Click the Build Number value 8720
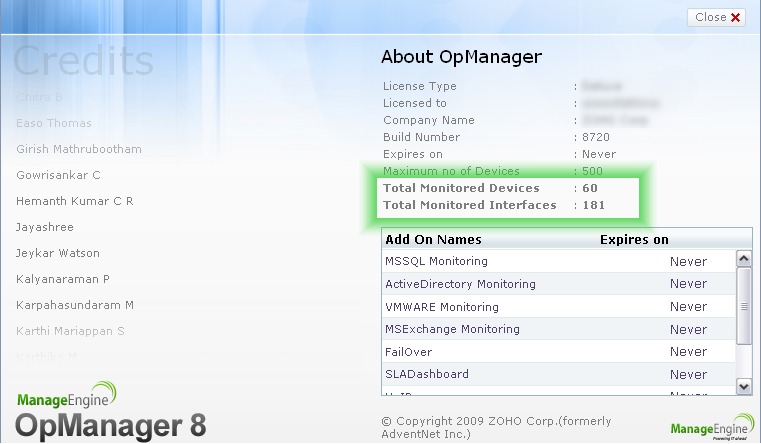The image size is (761, 444). [596, 137]
